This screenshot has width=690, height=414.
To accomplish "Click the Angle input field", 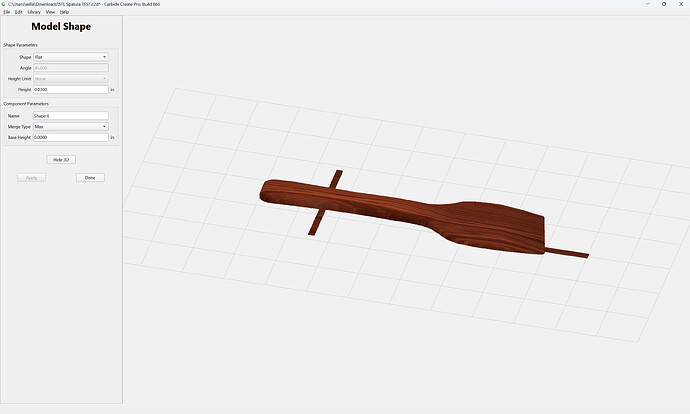I will coord(71,68).
